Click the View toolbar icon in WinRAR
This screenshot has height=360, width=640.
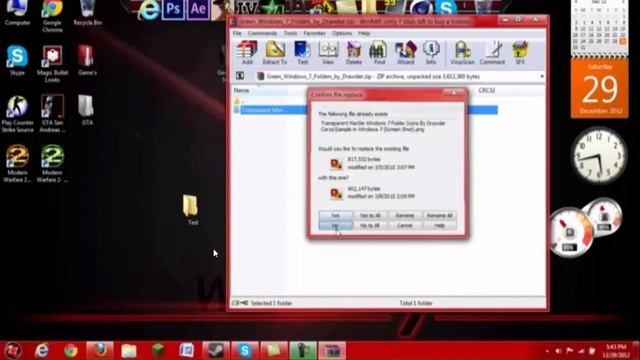[328, 53]
